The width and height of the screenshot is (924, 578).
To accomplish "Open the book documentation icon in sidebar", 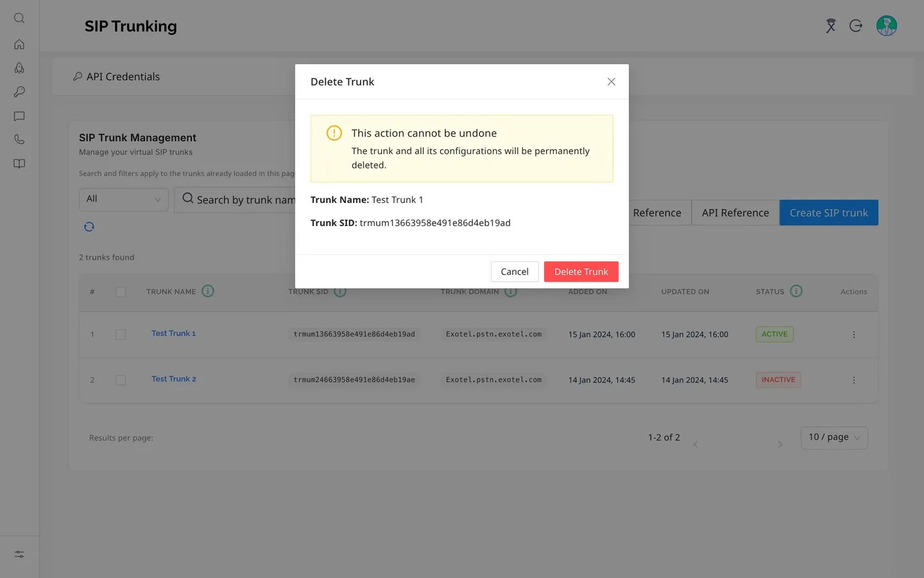I will [19, 164].
